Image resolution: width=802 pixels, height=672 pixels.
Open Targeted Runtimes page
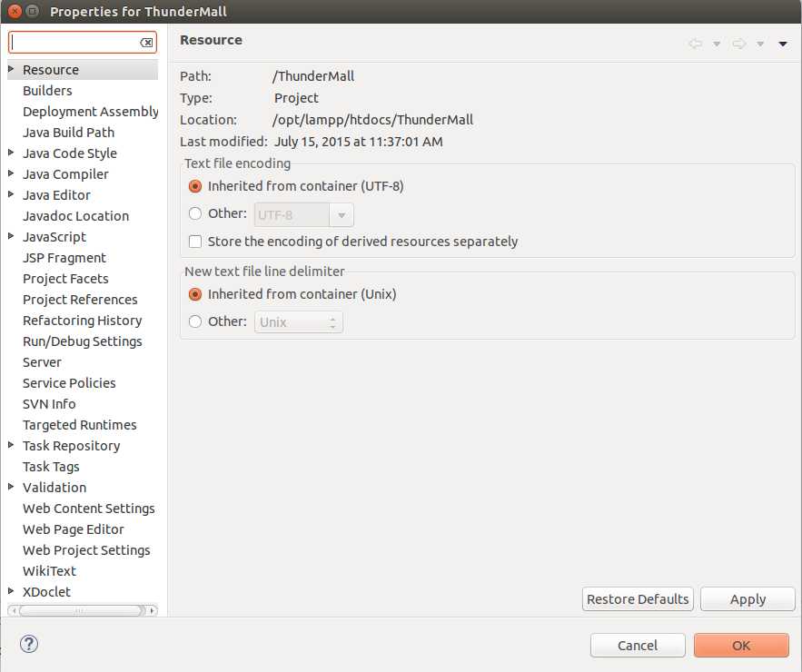point(80,425)
